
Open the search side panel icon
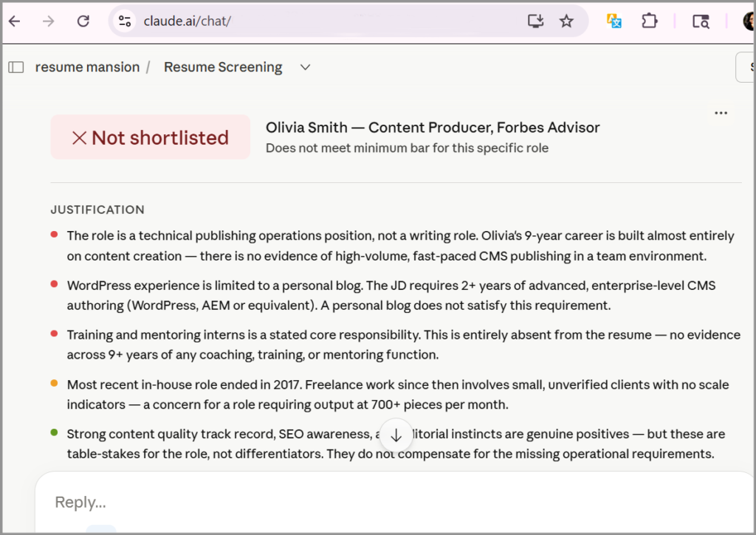[699, 21]
